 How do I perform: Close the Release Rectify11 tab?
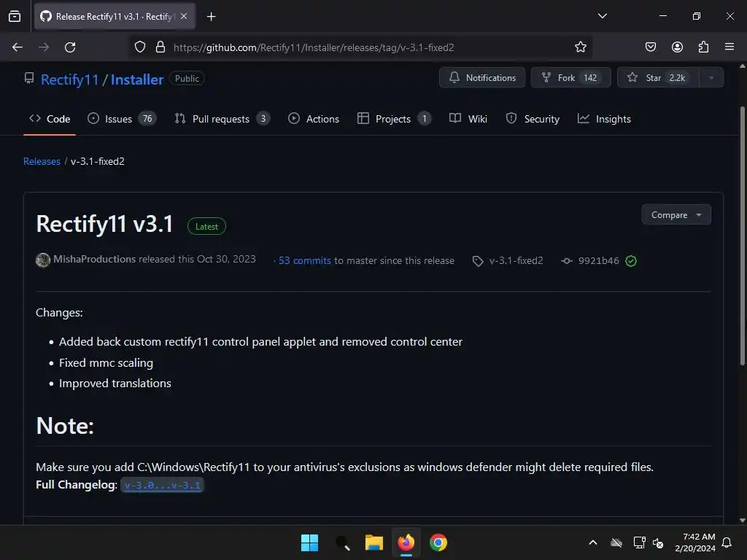184,16
